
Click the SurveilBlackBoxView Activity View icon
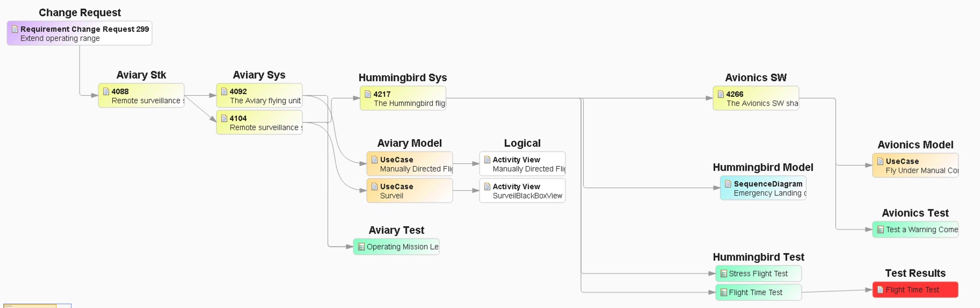[488, 187]
